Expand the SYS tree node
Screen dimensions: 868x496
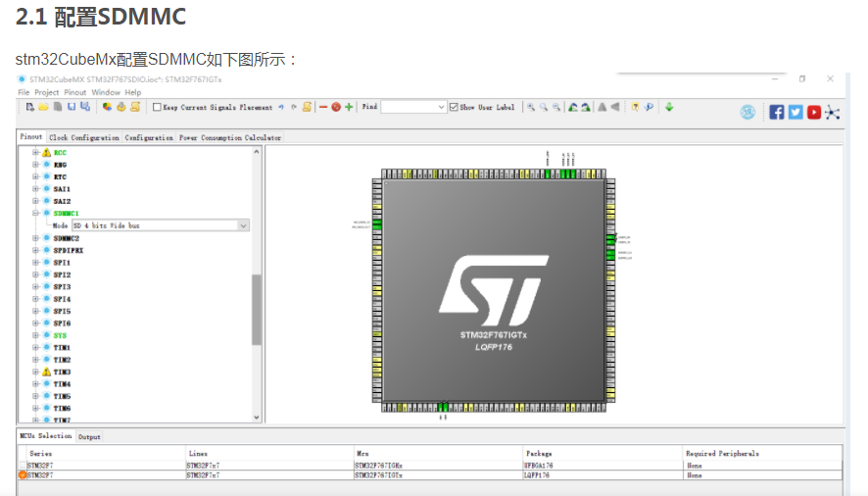[x=35, y=336]
